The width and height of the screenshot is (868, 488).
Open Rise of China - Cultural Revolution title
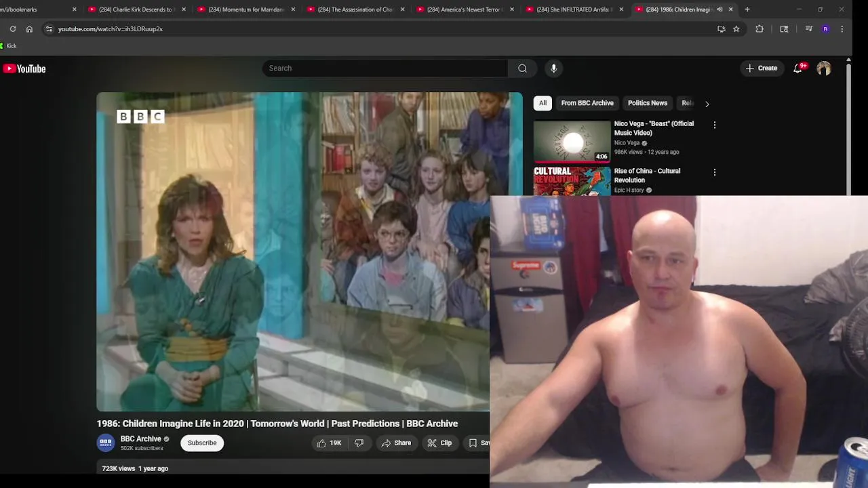[x=647, y=176]
